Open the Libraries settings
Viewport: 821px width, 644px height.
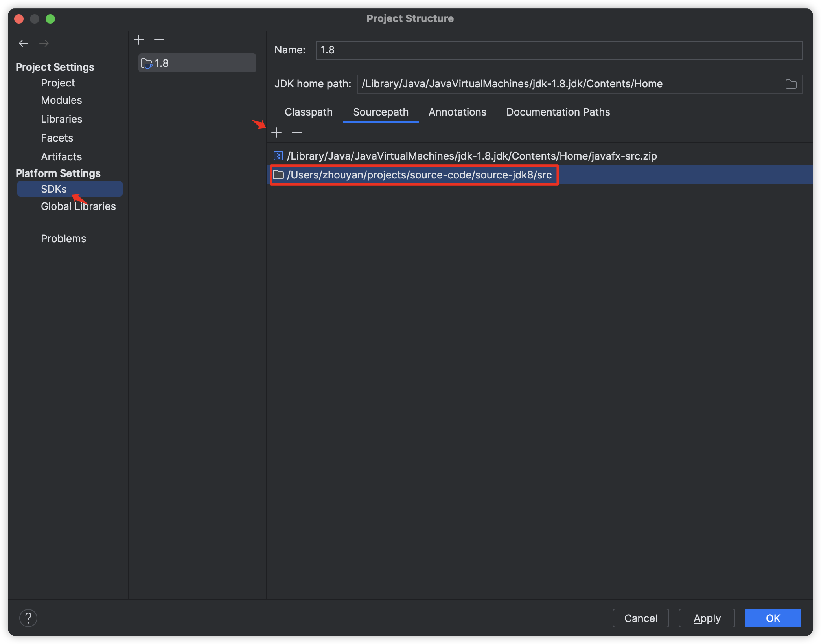[62, 119]
